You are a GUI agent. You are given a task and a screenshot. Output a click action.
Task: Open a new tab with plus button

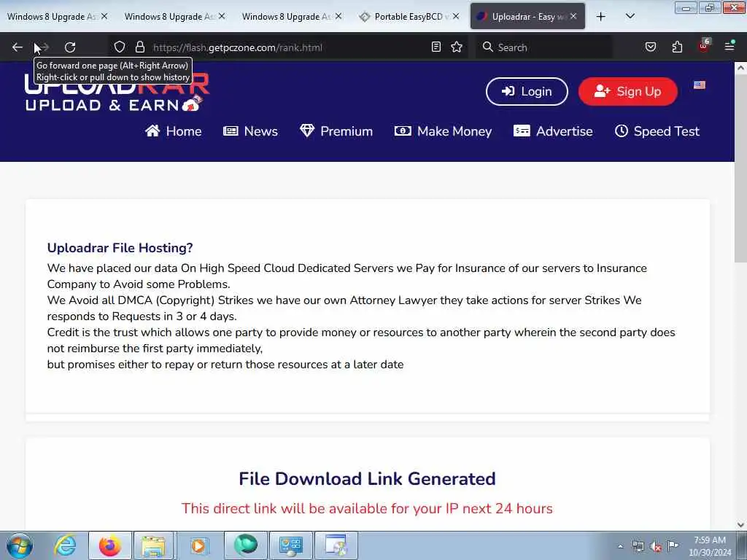coord(601,17)
